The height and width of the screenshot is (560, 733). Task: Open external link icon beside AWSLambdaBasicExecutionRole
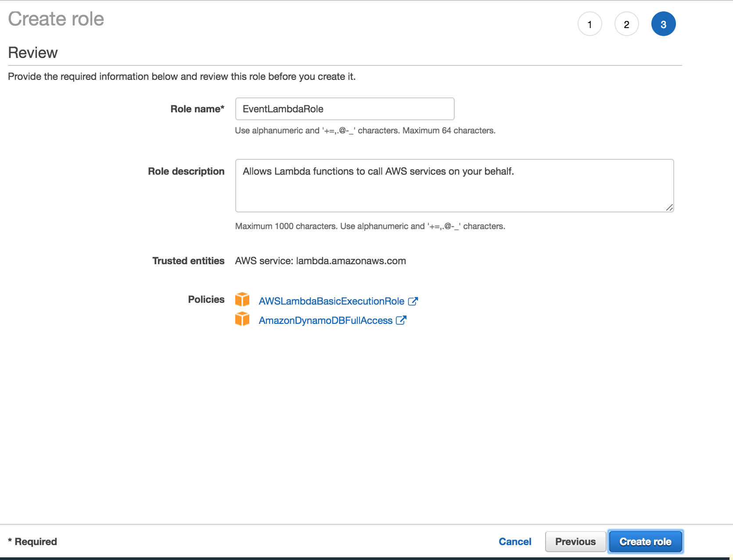(413, 301)
